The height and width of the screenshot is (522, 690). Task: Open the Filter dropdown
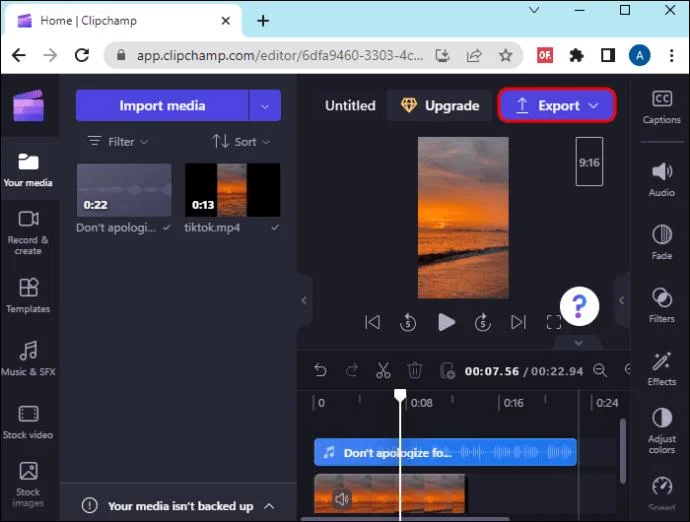(118, 142)
